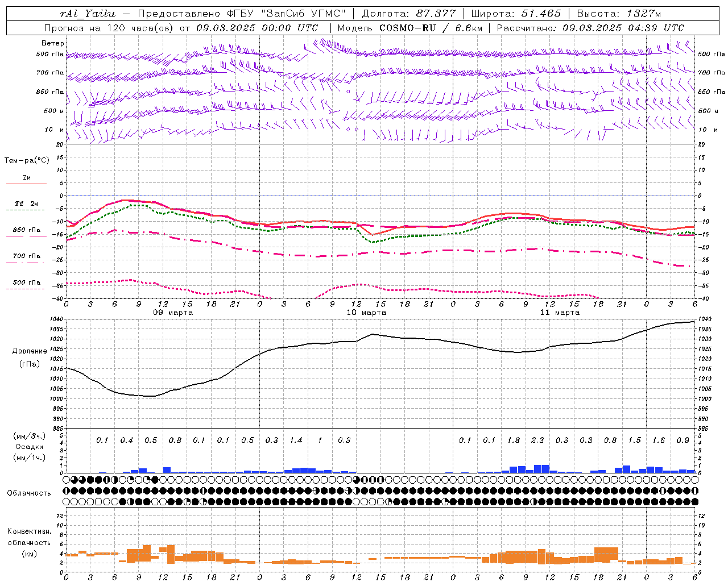Select the 2м temperature legend entry
Screen dimensions: 728x582
tap(27, 178)
